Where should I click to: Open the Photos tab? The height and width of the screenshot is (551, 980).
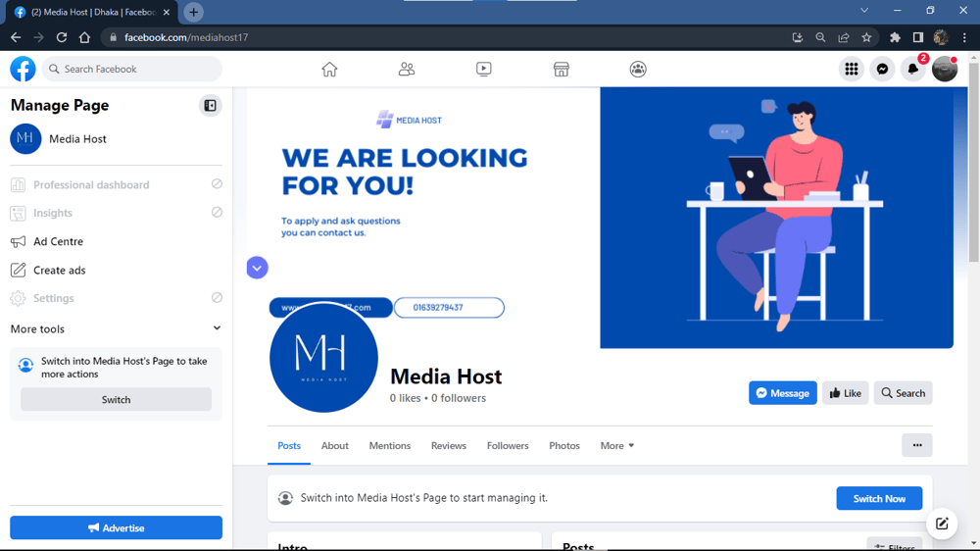[x=564, y=446]
